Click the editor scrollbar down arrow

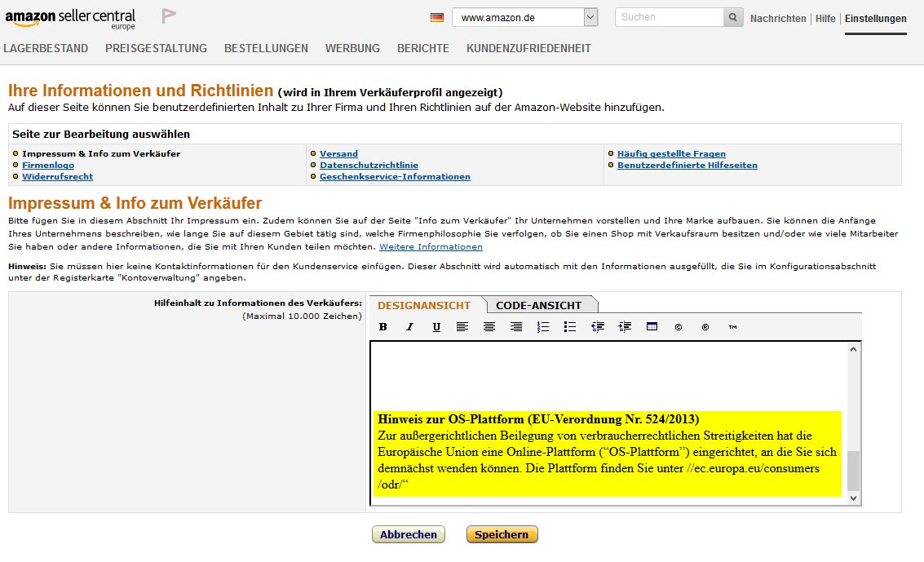(853, 498)
